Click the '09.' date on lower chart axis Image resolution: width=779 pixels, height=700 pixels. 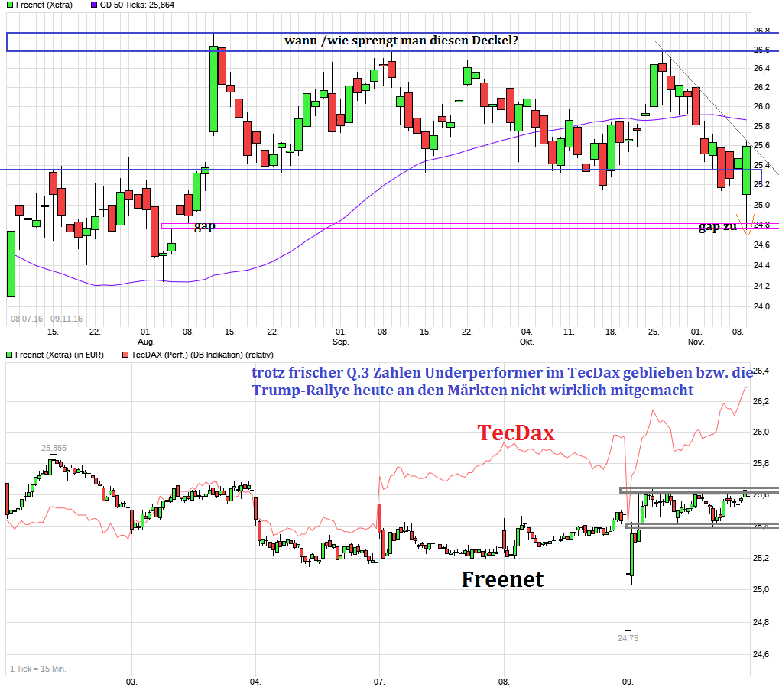pyautogui.click(x=628, y=682)
